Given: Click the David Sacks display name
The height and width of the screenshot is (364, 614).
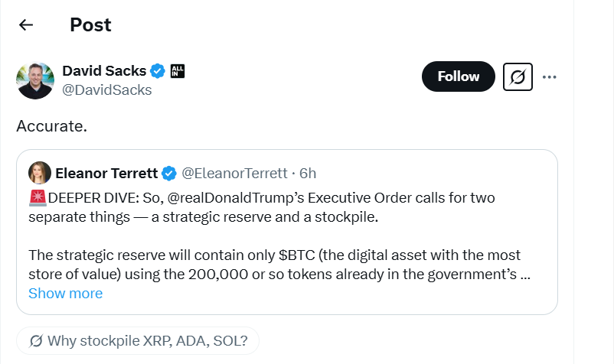Looking at the screenshot, I should 103,71.
